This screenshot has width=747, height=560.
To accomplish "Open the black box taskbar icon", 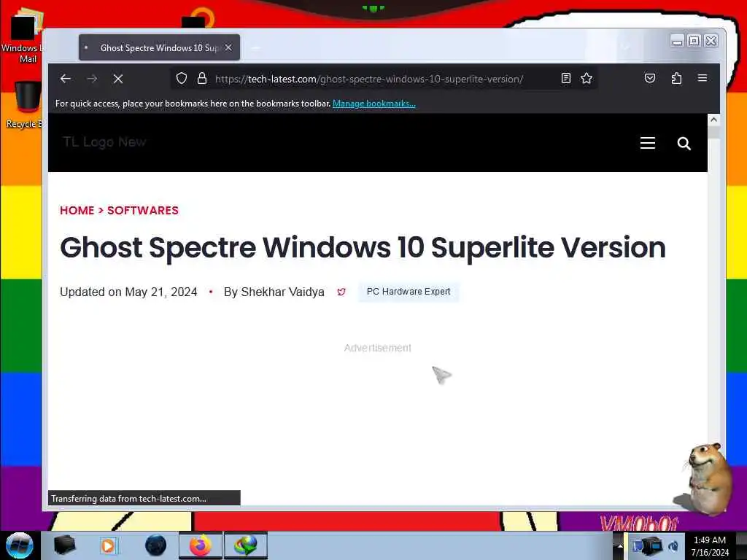I will 64,545.
